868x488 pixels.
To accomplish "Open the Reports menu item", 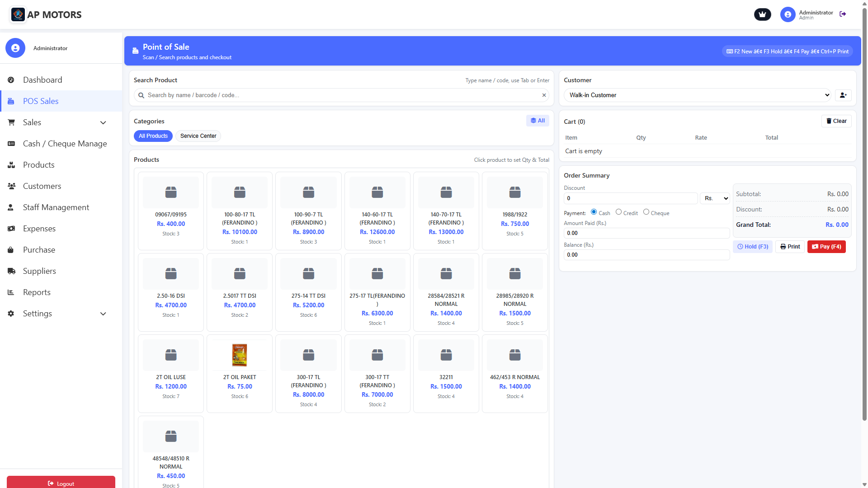I will tap(37, 292).
